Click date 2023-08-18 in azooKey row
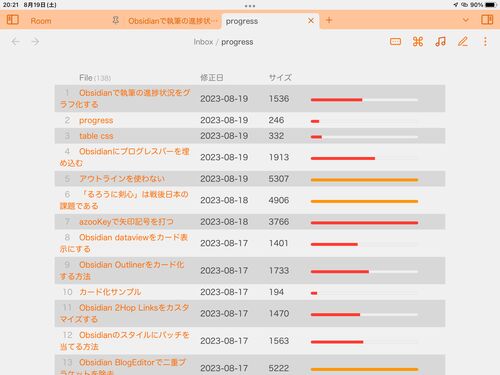 point(224,222)
